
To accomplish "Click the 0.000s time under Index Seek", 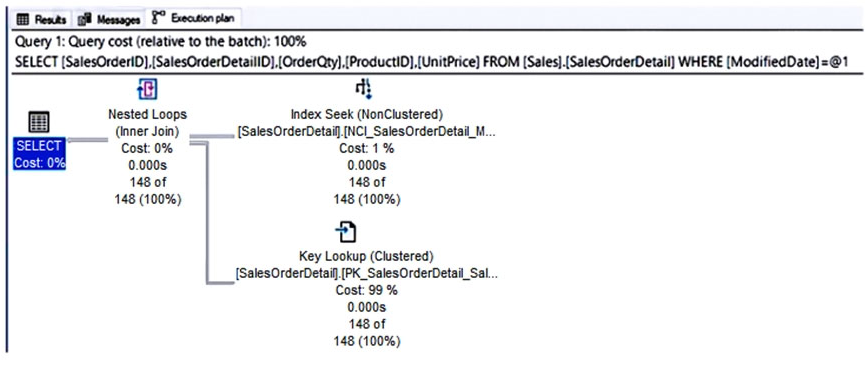I will (367, 166).
